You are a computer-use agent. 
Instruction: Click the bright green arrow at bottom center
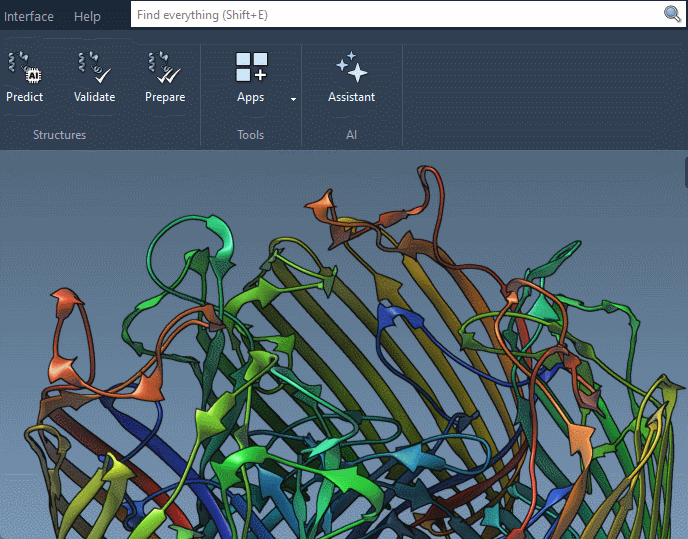click(x=243, y=463)
